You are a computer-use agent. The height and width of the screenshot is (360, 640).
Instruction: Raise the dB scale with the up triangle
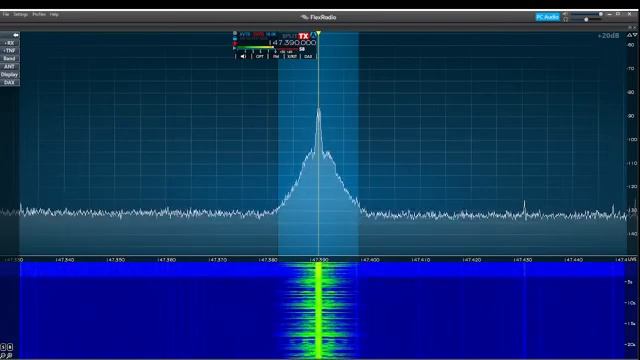[629, 36]
